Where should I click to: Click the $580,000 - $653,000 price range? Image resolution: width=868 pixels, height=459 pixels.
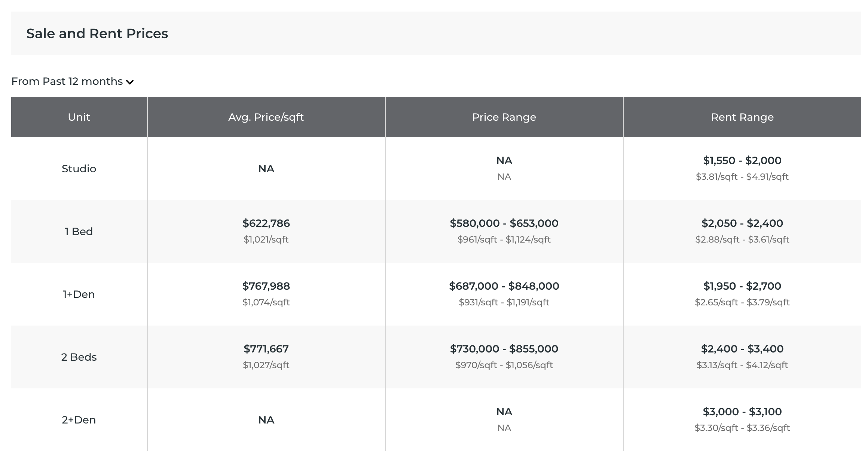pyautogui.click(x=504, y=224)
